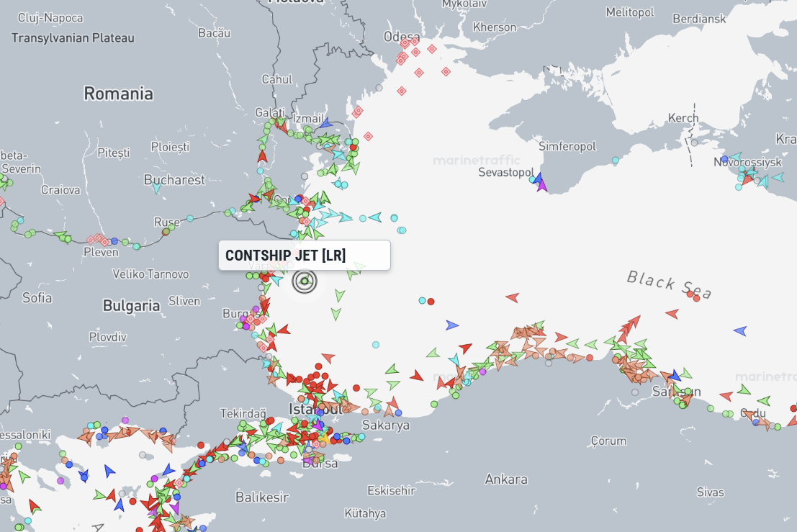Click the Eskisehir city label
Image resolution: width=797 pixels, height=532 pixels.
tap(392, 491)
